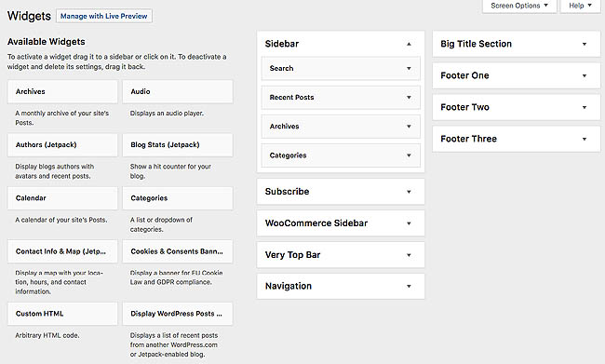Expand the Big Title Section area
This screenshot has width=605, height=364.
coord(517,44)
